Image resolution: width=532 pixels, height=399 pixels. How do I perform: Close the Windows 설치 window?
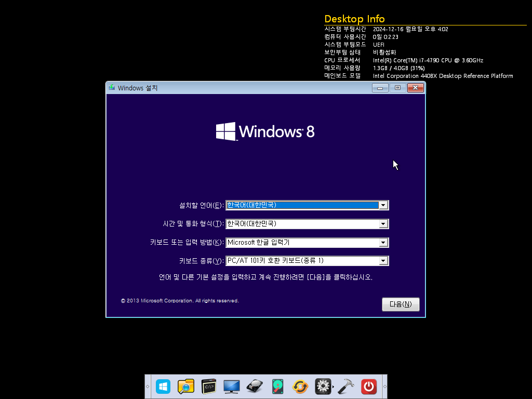coord(415,88)
